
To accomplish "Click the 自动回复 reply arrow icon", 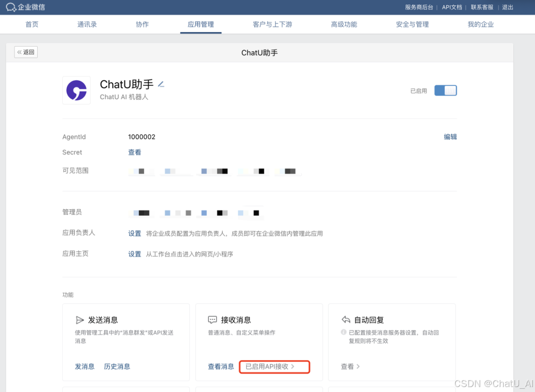I will [346, 320].
